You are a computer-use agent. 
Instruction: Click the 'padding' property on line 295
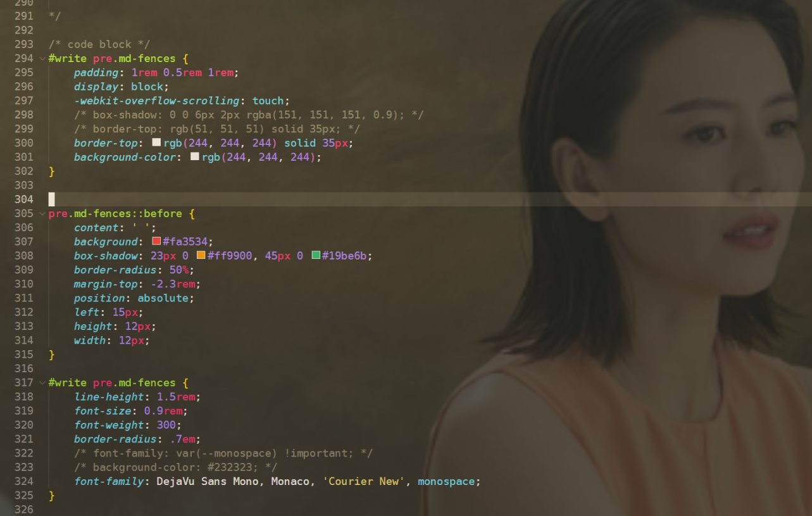tap(96, 73)
